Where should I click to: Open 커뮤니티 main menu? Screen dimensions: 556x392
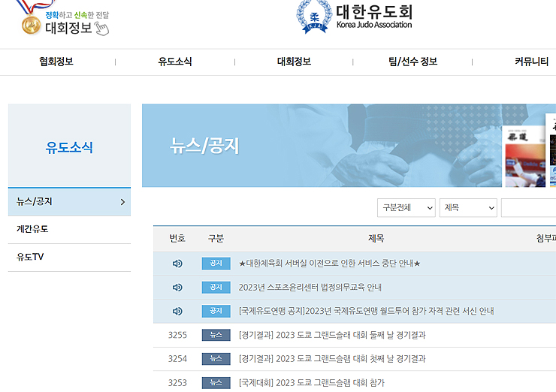pos(531,62)
